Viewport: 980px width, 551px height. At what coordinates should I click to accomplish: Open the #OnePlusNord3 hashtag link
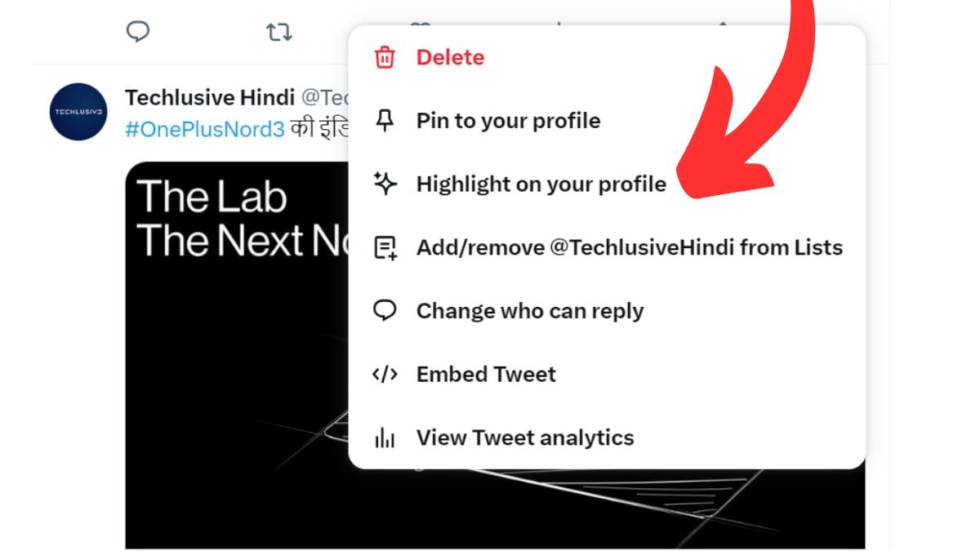205,130
